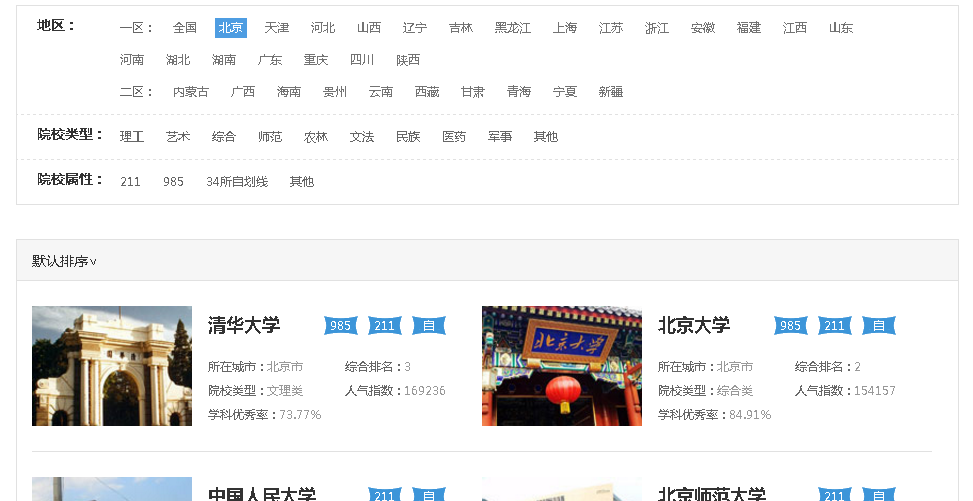Screen dimensions: 973x501
Task: Choose school type 军事
Action: [x=500, y=137]
